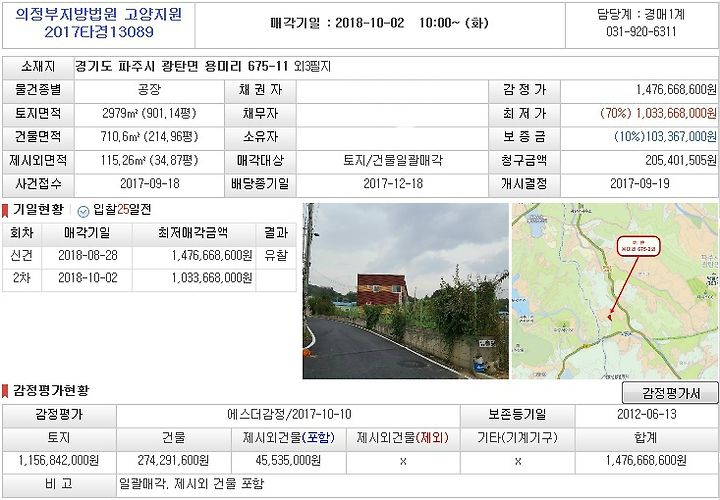Click the 감정가 label cell
Viewport: 720px width, 500px height.
coord(524,90)
